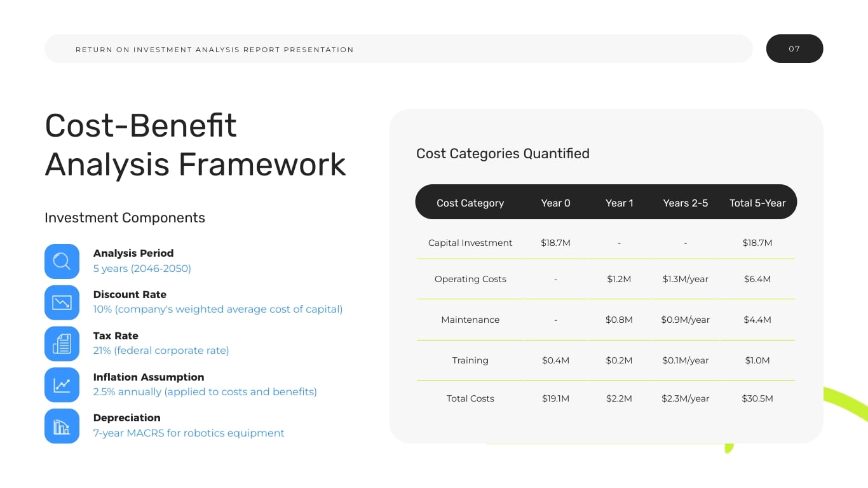Click the Return on Investment Analysis header bar
This screenshot has height=488, width=868.
click(x=398, y=49)
